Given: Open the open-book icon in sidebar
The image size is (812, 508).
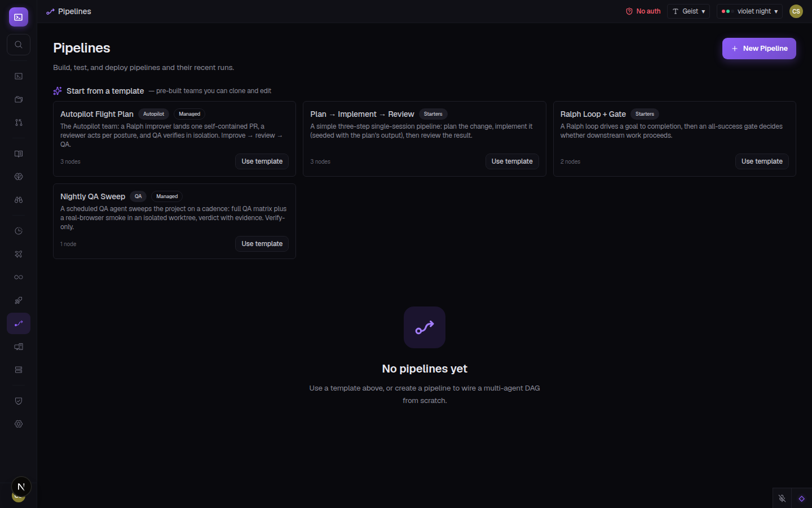Looking at the screenshot, I should [19, 154].
